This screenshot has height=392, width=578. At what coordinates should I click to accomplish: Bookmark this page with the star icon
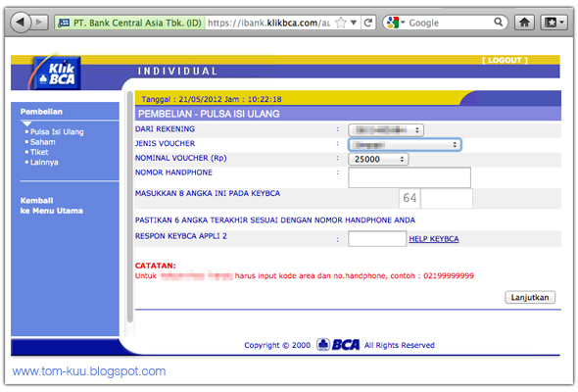341,23
